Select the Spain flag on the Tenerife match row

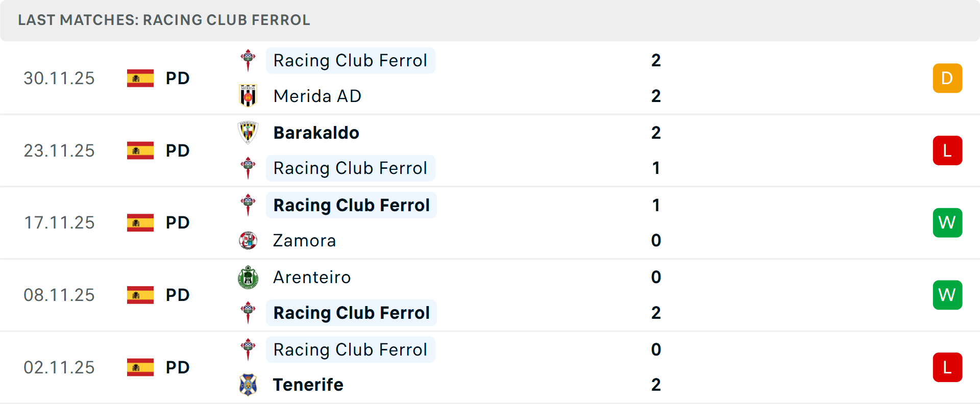coord(140,367)
